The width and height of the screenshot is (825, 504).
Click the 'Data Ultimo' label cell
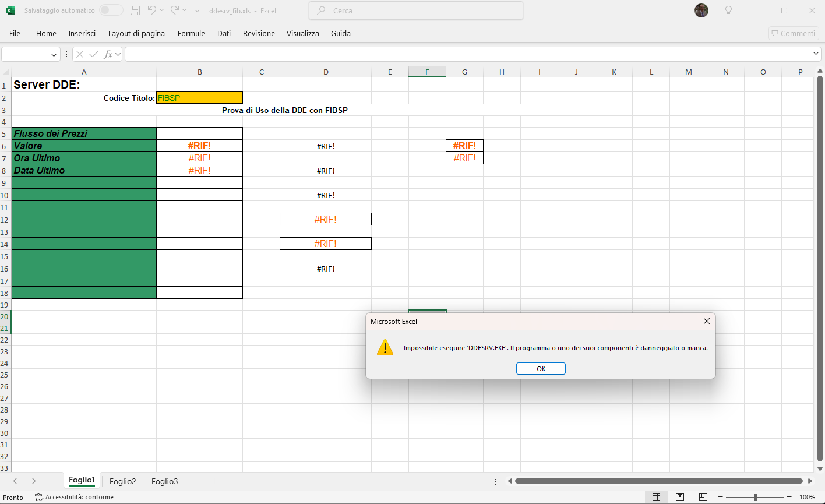pos(84,170)
